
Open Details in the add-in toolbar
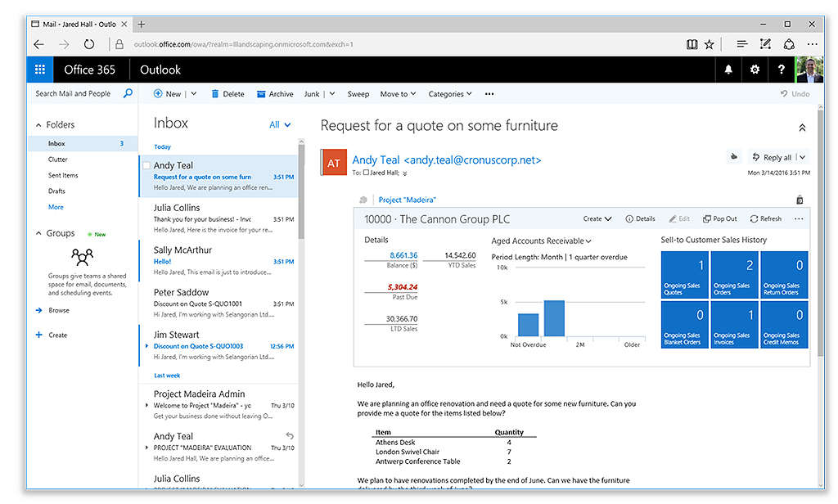[640, 218]
